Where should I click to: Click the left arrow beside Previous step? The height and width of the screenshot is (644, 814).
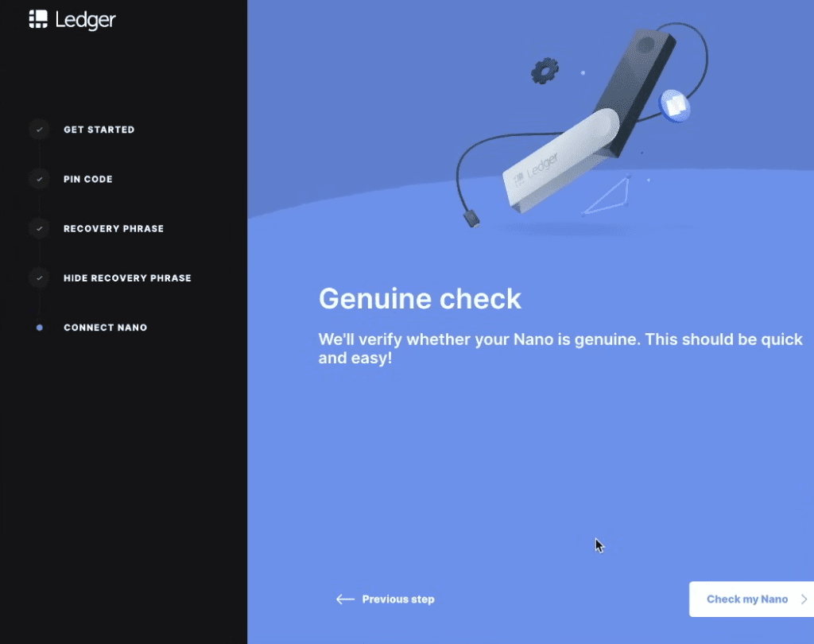[x=345, y=599]
